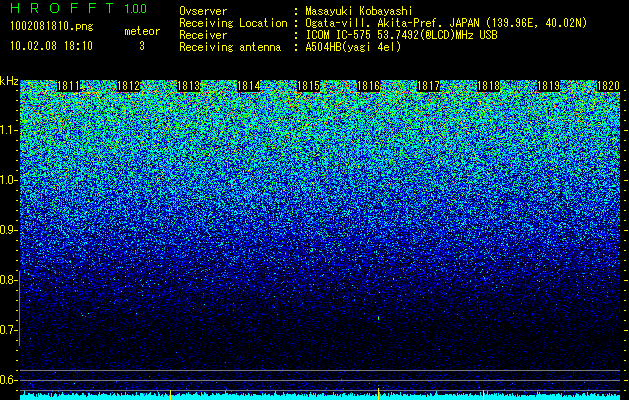Click the 1820 time marker
Screen dimensions: 629x400
tap(608, 86)
